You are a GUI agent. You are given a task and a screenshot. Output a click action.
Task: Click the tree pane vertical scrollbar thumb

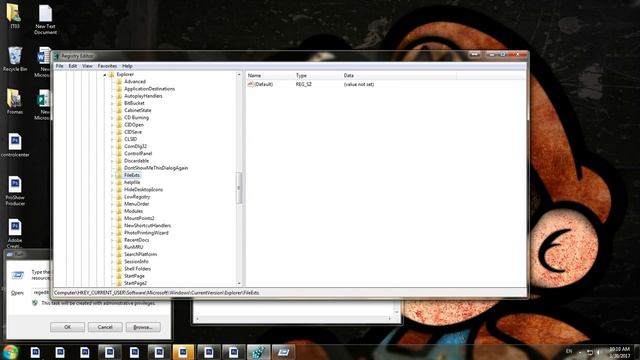click(239, 188)
